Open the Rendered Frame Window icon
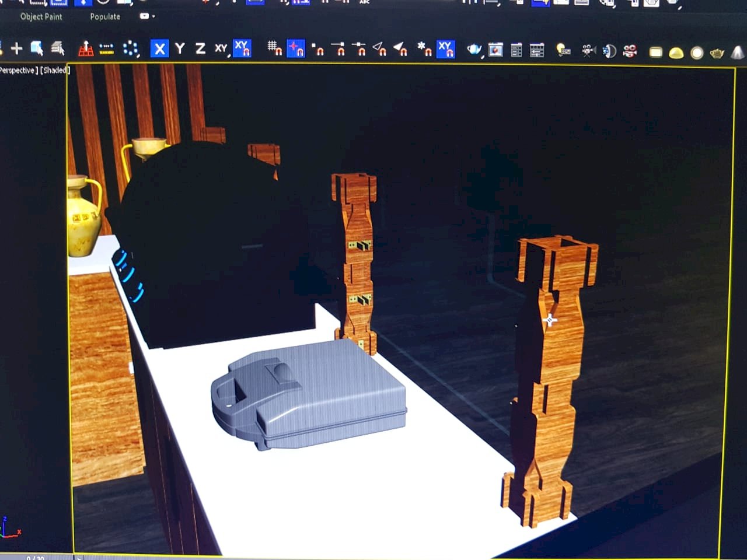The width and height of the screenshot is (747, 560). [x=495, y=50]
